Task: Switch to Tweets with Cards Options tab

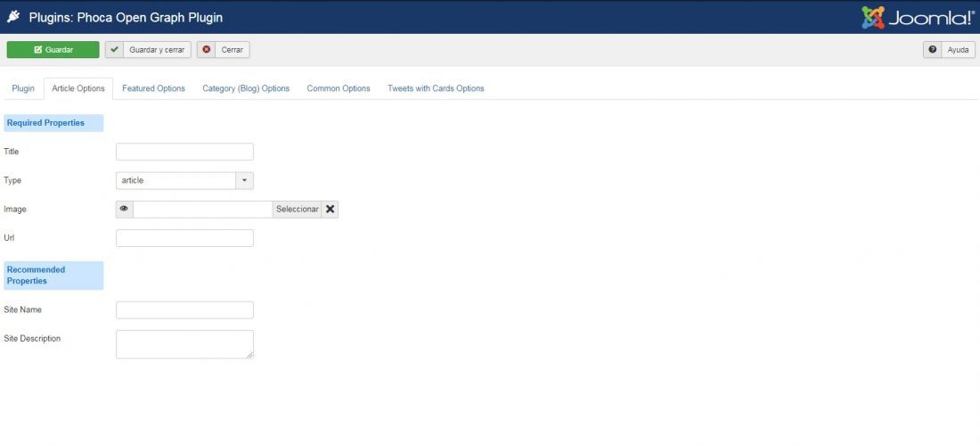Action: click(436, 88)
